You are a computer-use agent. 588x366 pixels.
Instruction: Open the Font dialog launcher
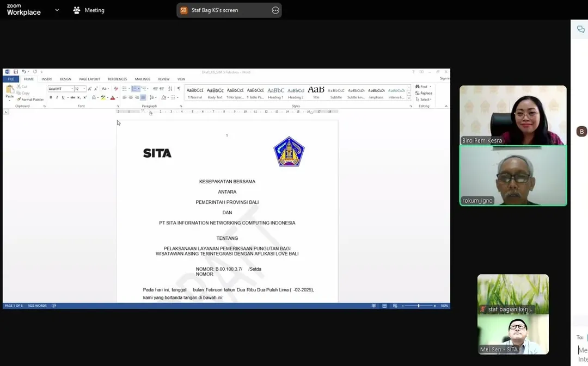pyautogui.click(x=118, y=106)
